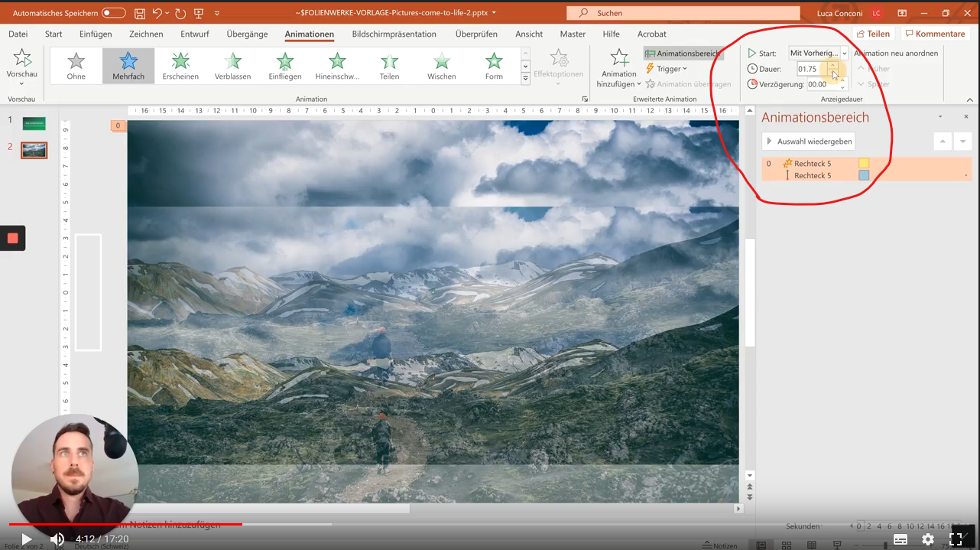Open the undo history dropdown arrow
This screenshot has width=980, height=550.
(x=167, y=13)
